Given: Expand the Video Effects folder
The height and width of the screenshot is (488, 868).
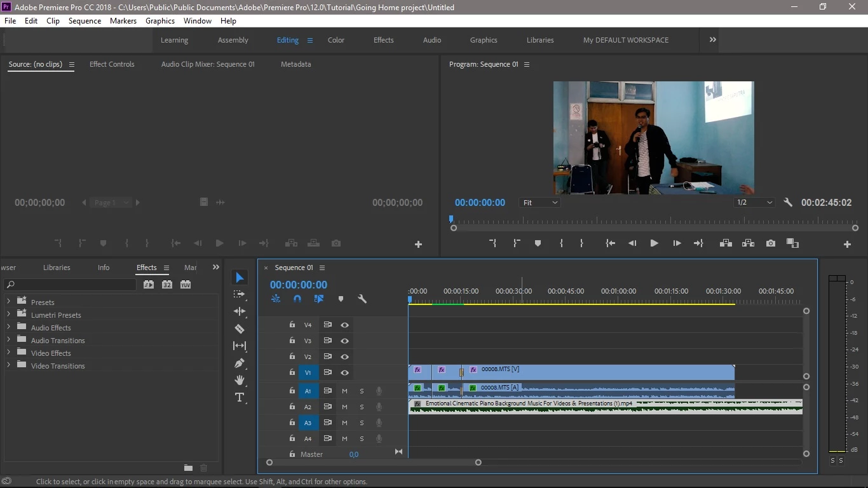Looking at the screenshot, I should pos(8,353).
